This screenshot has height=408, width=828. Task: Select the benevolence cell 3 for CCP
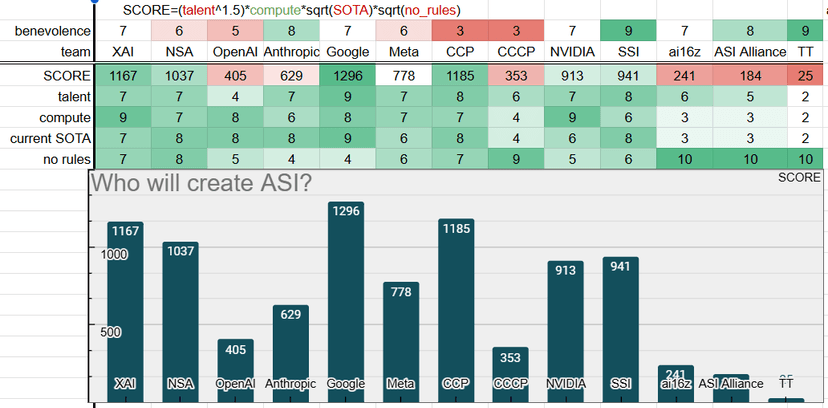point(460,31)
